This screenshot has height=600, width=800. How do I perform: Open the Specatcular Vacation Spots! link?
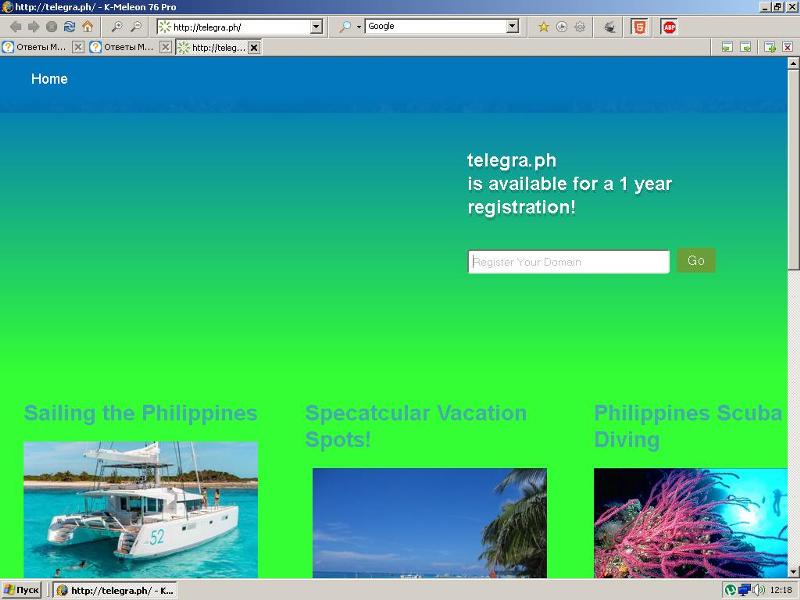415,426
